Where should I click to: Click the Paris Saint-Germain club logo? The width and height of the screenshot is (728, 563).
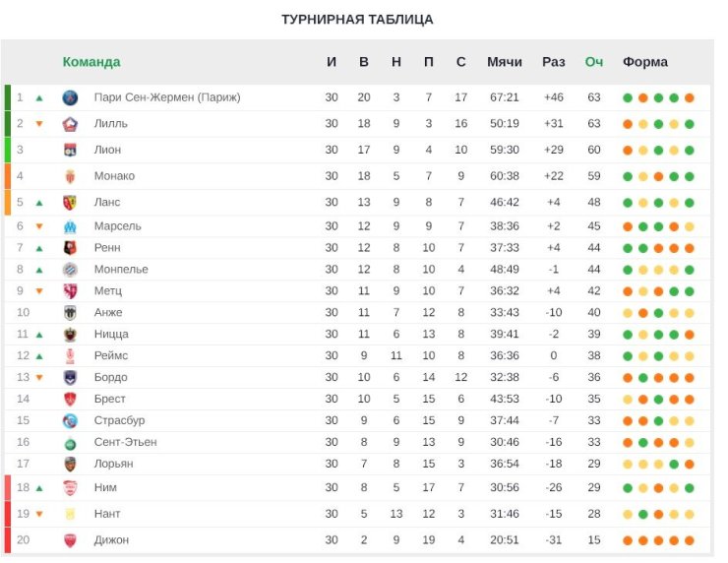click(x=70, y=97)
